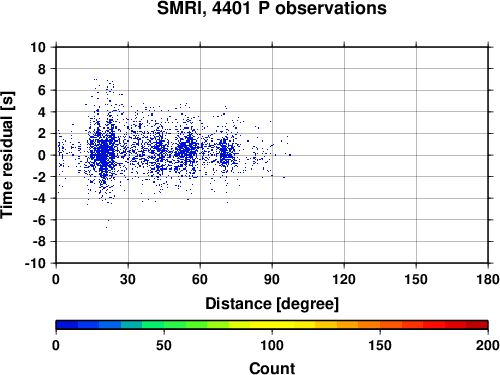Screen dimensions: 500x375
Task: Click the y-axis tick label '-10'
Action: click(35, 263)
